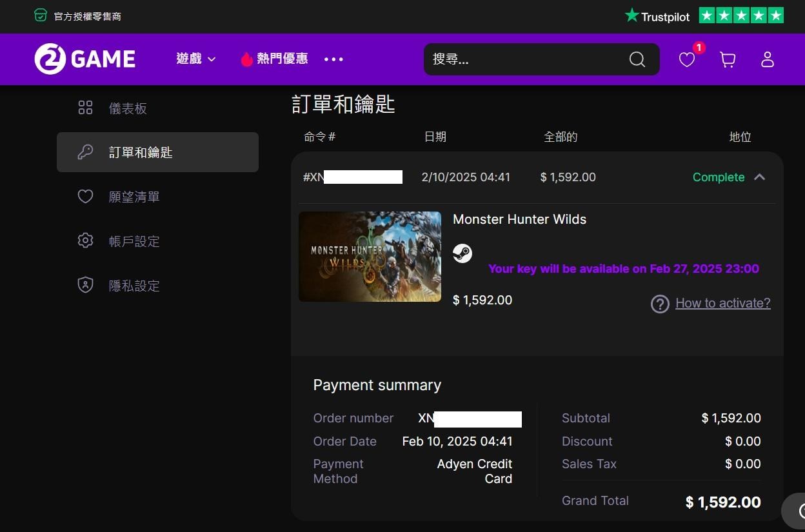Open the shopping cart icon
805x532 pixels.
728,60
